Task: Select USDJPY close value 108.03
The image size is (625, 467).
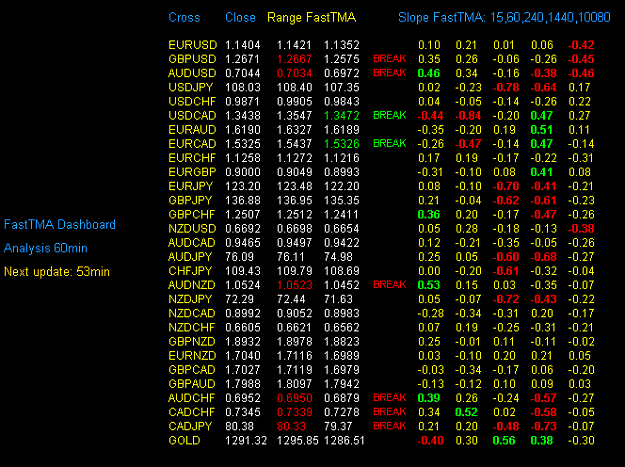Action: click(x=243, y=87)
